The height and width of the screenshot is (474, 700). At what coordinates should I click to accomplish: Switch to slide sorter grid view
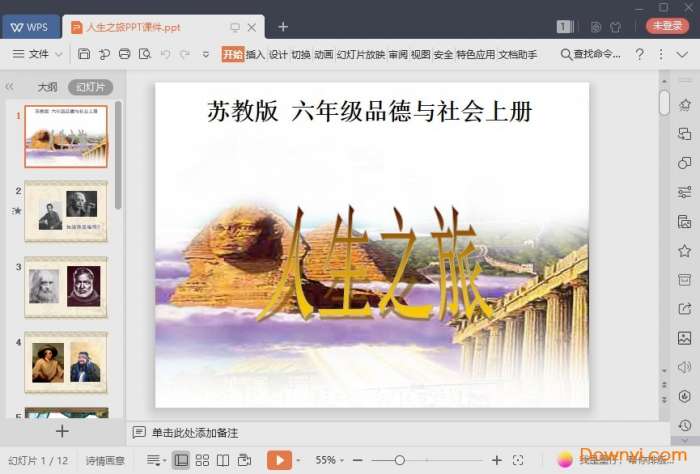click(202, 460)
